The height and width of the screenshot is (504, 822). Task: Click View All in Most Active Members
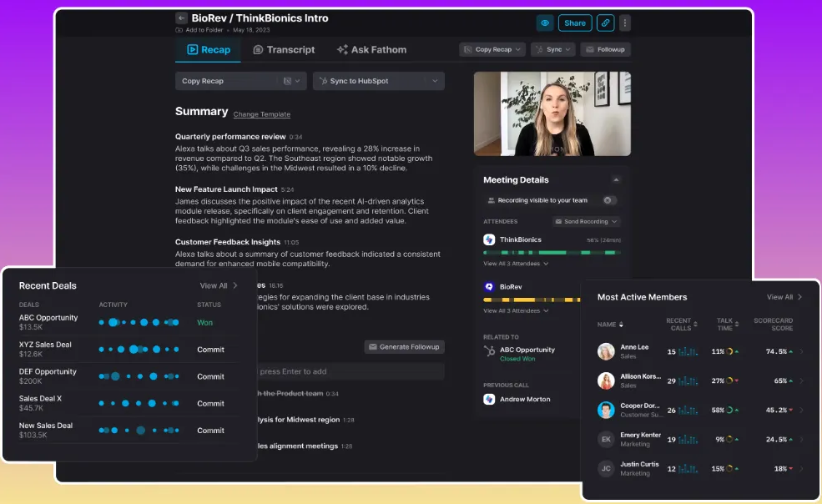click(784, 297)
